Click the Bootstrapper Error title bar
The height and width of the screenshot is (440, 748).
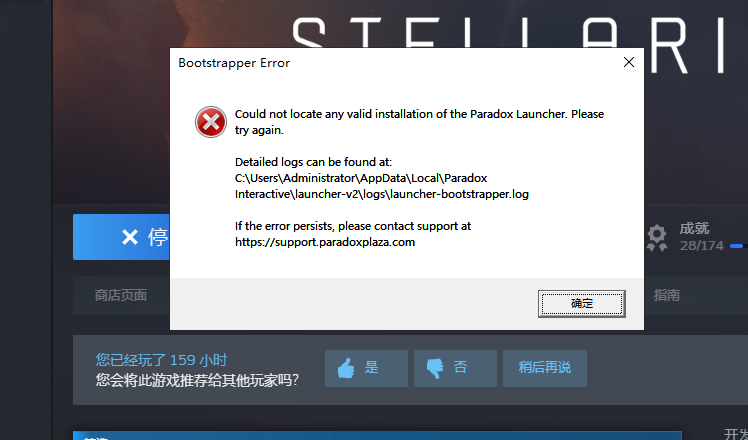click(x=396, y=63)
